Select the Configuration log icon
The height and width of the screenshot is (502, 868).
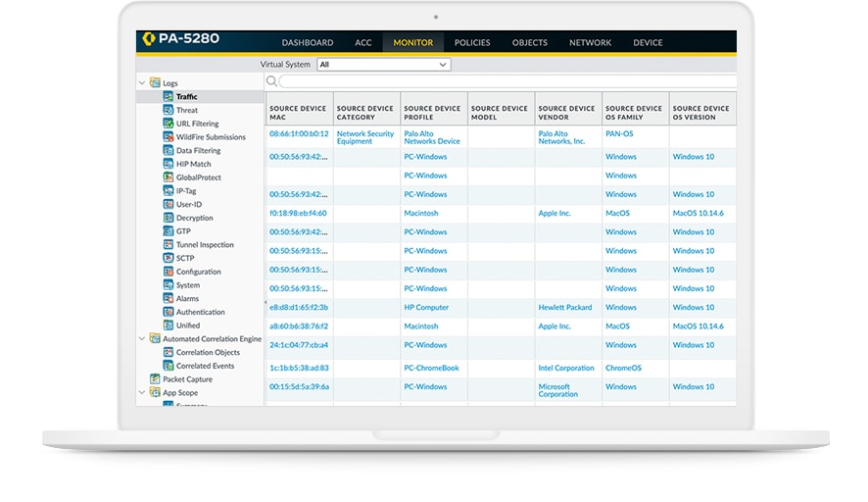click(x=169, y=271)
